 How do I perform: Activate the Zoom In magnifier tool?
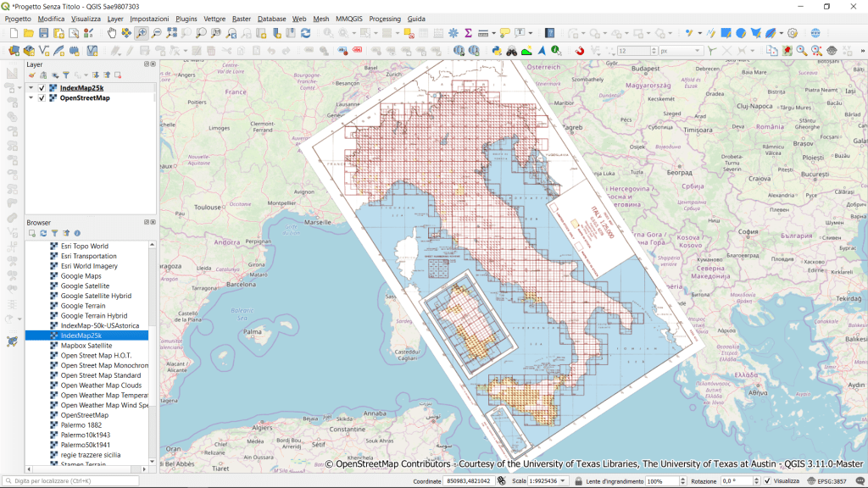[x=142, y=33]
